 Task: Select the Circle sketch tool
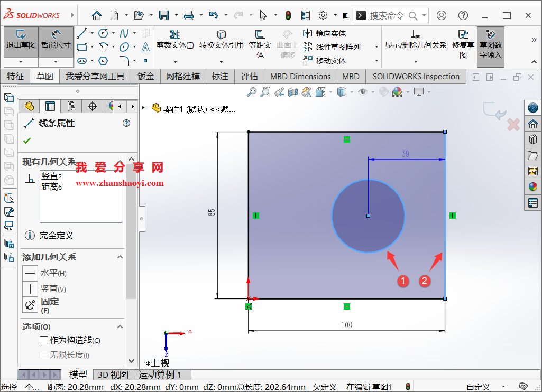click(103, 33)
